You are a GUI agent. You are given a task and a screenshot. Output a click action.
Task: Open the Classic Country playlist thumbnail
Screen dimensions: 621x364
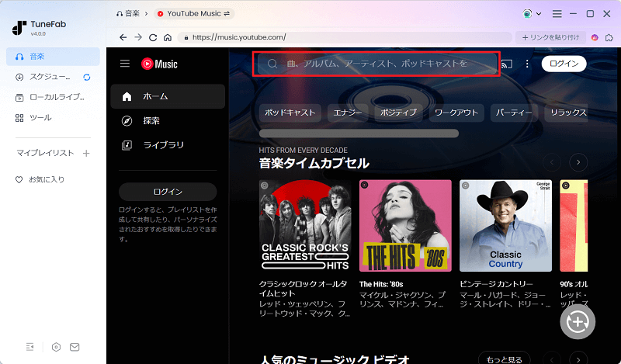(x=505, y=226)
